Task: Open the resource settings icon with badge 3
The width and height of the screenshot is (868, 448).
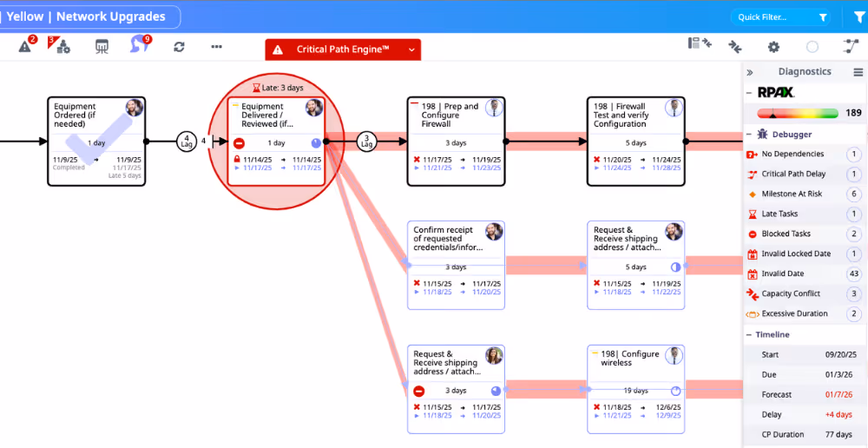Action: click(62, 46)
